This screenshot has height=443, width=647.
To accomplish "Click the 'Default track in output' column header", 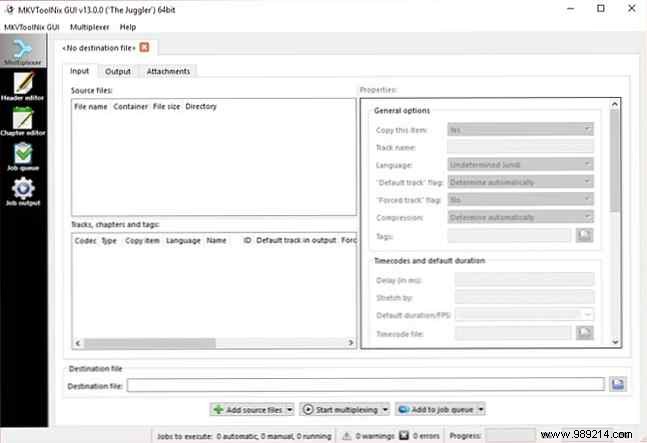I will tap(296, 240).
